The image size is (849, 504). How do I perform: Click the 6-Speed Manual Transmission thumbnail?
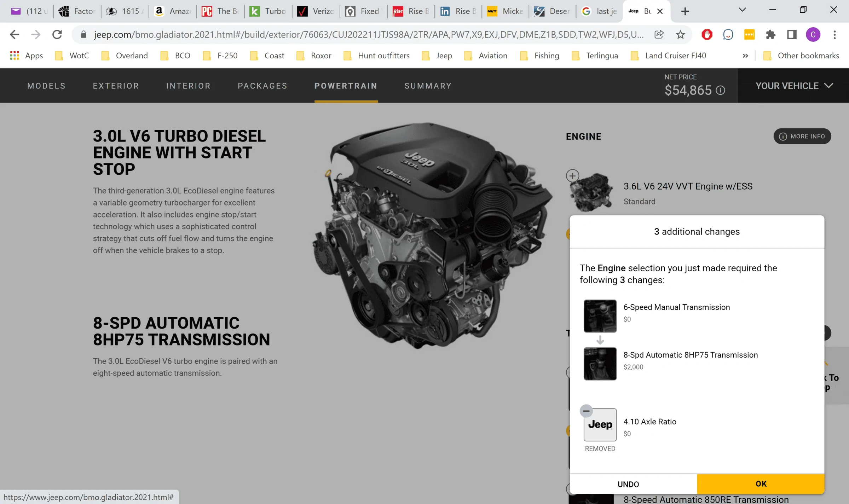pyautogui.click(x=600, y=316)
